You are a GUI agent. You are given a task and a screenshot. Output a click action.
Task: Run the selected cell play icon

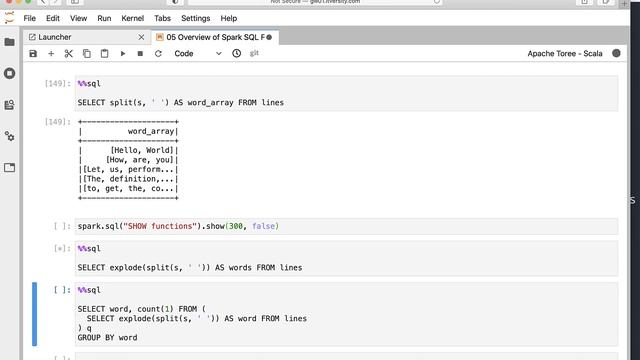click(122, 53)
